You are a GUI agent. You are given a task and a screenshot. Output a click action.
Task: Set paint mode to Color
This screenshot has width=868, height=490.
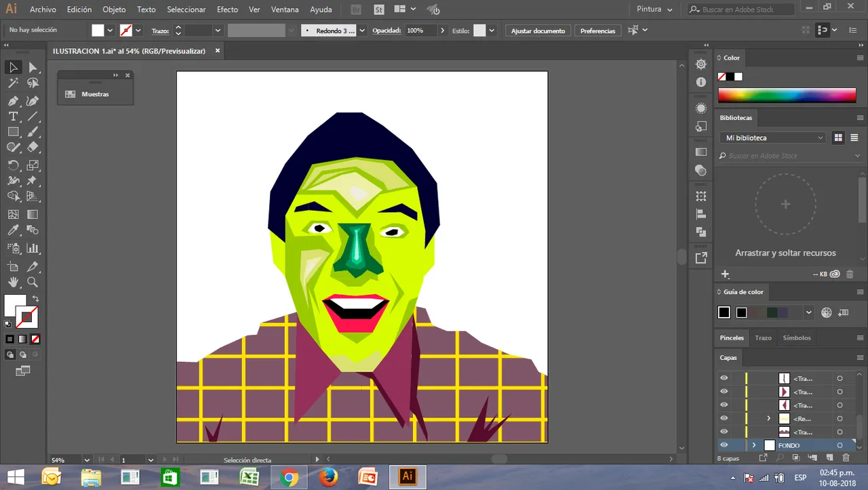pyautogui.click(x=9, y=339)
